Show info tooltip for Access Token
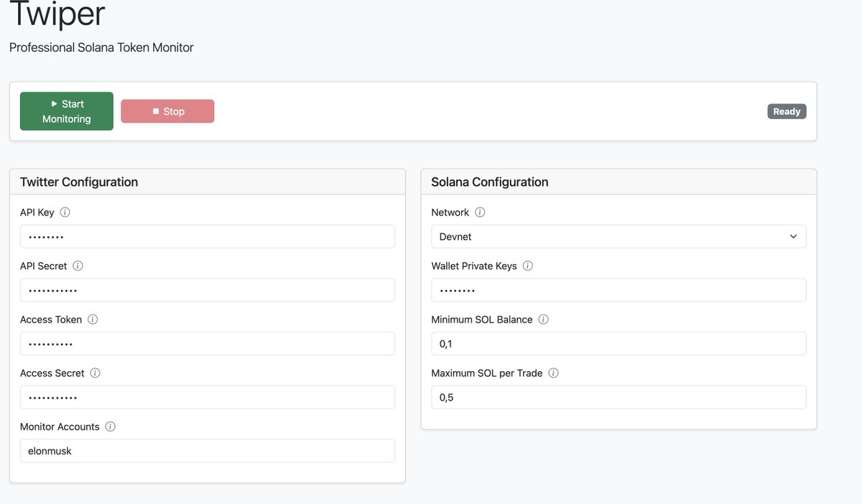The width and height of the screenshot is (862, 504). 93,319
